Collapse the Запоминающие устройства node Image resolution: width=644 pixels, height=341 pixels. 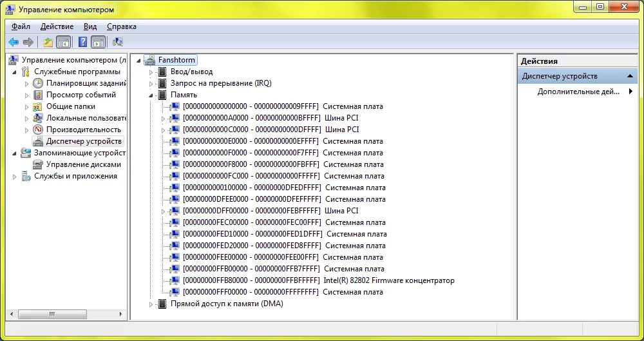[14, 154]
